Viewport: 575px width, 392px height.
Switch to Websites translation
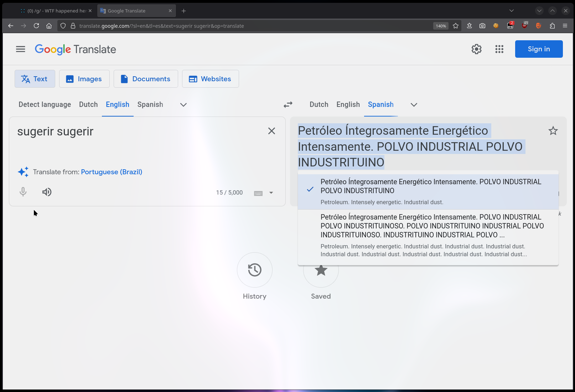point(211,79)
